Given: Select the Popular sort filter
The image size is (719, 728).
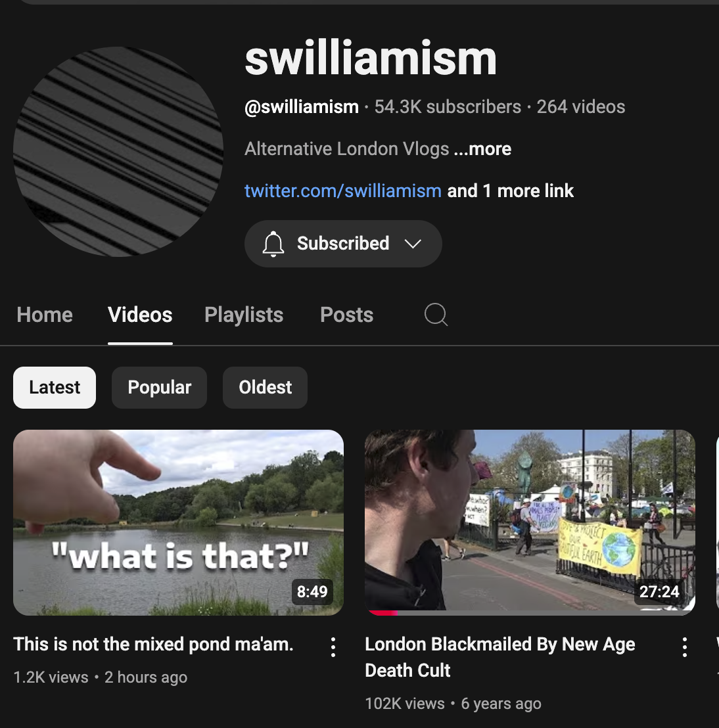Looking at the screenshot, I should coord(159,388).
